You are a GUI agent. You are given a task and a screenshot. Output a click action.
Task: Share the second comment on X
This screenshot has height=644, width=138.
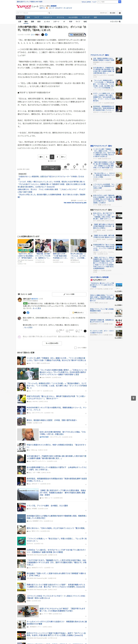click(x=85, y=331)
